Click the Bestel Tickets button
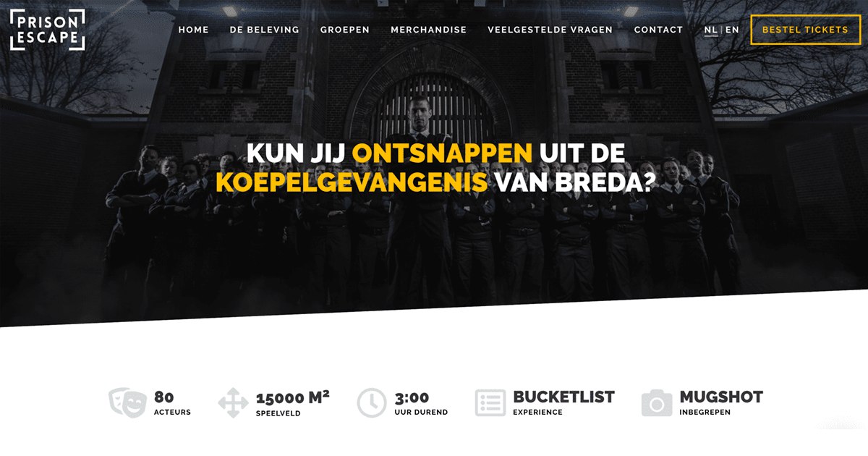The height and width of the screenshot is (456, 868). [x=805, y=30]
